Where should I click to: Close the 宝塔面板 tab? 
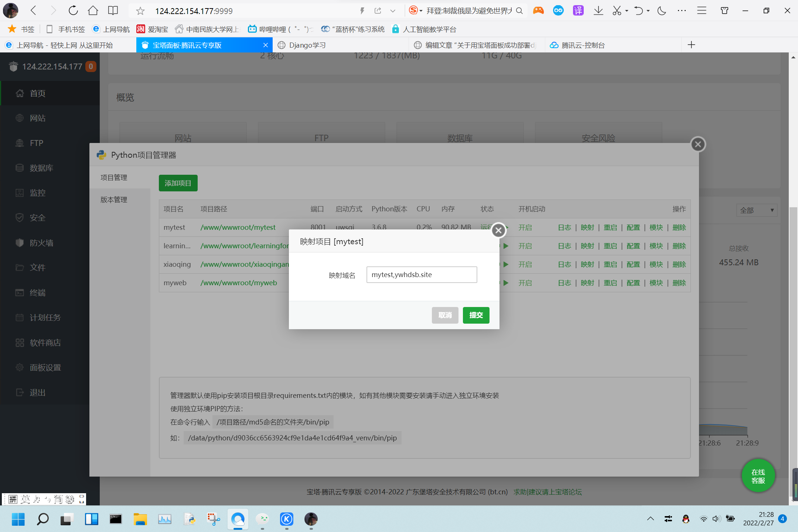[265, 45]
